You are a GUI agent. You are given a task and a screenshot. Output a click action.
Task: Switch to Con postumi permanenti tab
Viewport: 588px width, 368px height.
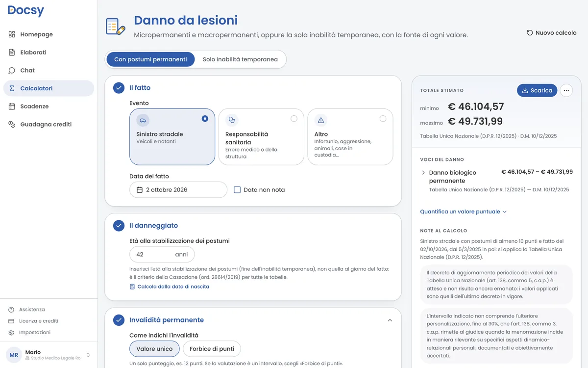click(x=150, y=59)
